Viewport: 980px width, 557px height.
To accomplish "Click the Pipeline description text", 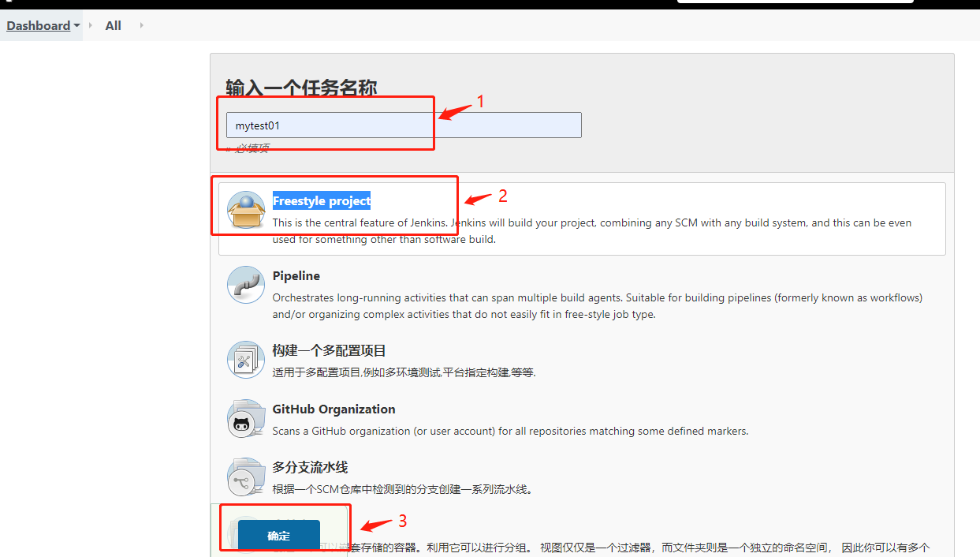I will point(598,306).
